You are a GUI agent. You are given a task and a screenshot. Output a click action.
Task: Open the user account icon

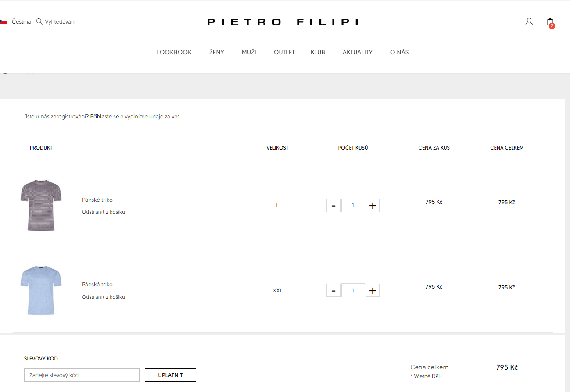[529, 21]
